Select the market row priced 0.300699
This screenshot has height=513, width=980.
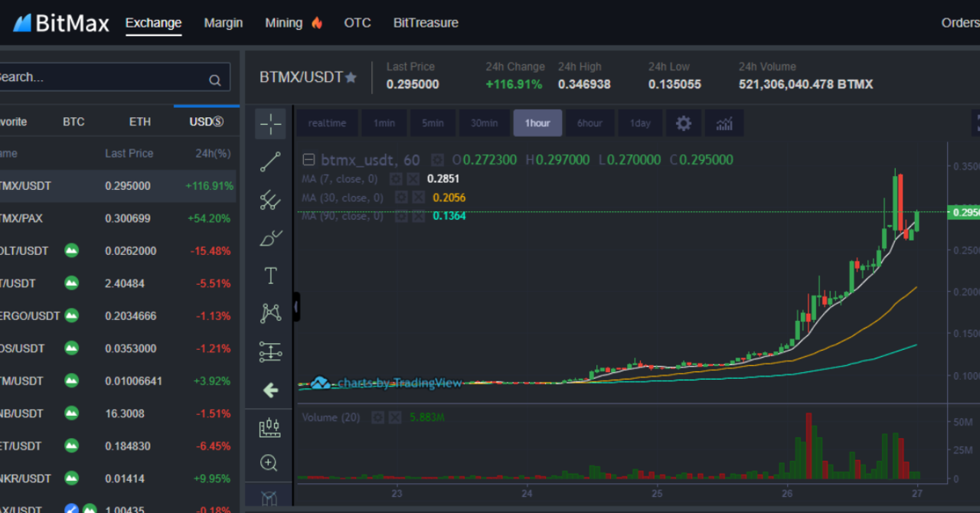point(118,218)
